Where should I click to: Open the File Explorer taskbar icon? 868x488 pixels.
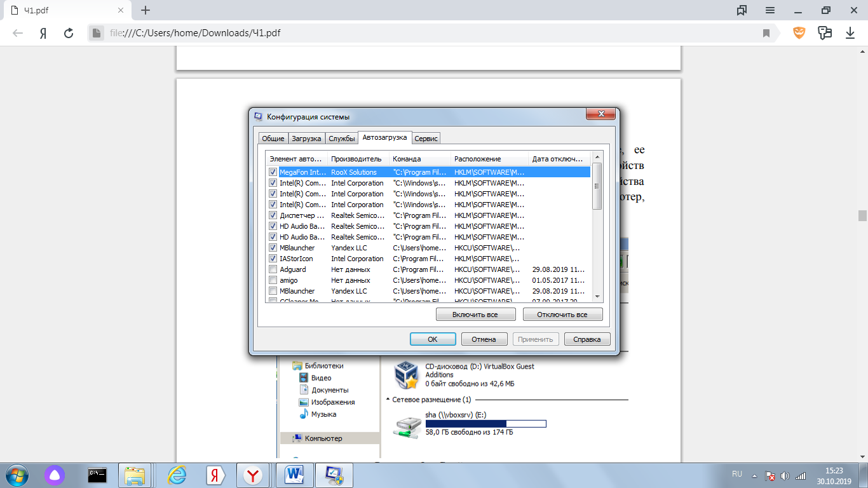(x=135, y=475)
